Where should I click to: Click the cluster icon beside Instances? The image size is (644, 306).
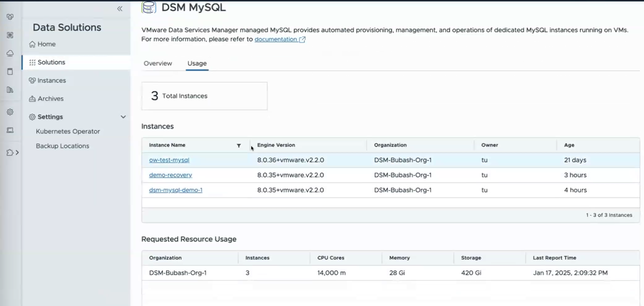tap(32, 81)
